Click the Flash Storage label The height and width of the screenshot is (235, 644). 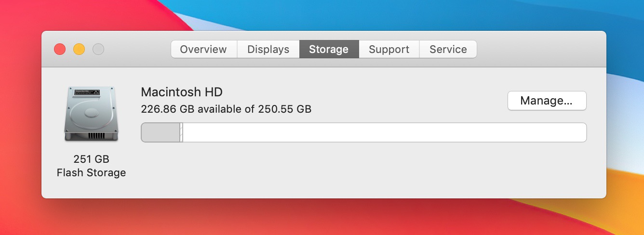(91, 172)
